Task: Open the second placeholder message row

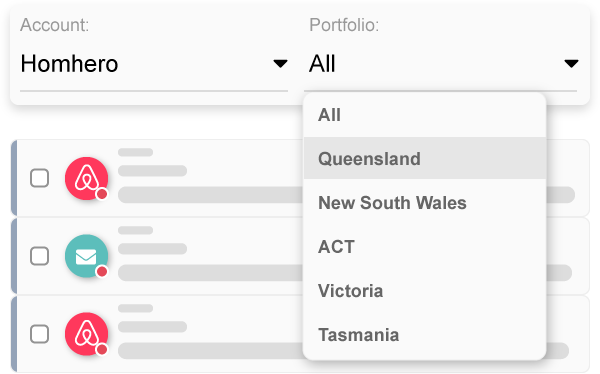Action: 300,256
